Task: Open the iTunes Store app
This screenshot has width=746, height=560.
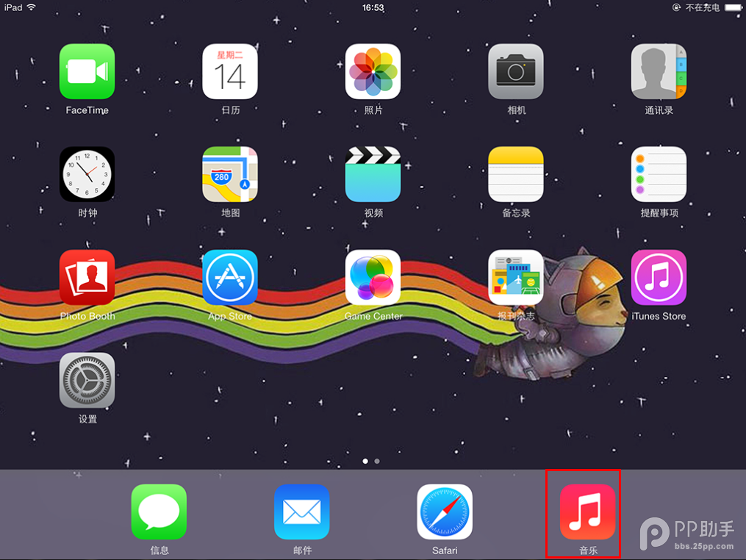Action: 659,277
